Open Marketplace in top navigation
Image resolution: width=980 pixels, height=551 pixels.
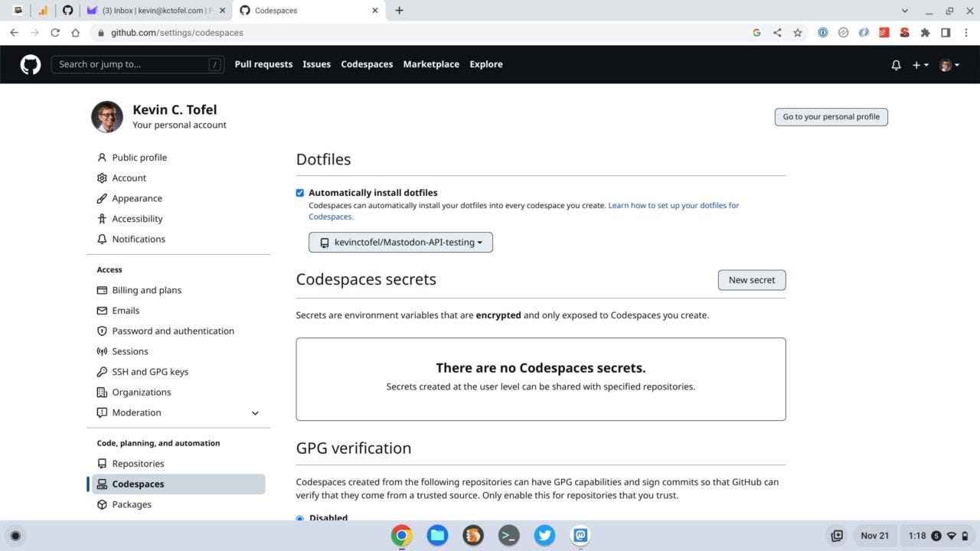(431, 64)
